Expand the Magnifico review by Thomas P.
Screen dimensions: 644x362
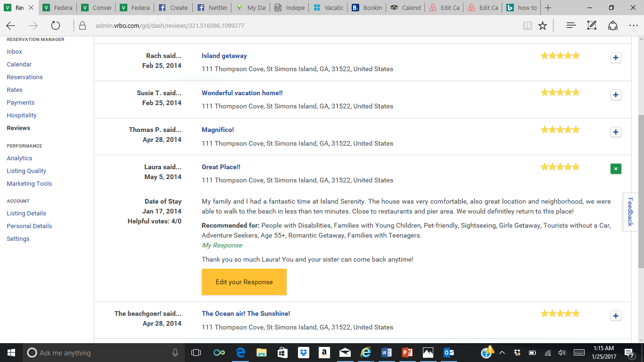point(615,132)
